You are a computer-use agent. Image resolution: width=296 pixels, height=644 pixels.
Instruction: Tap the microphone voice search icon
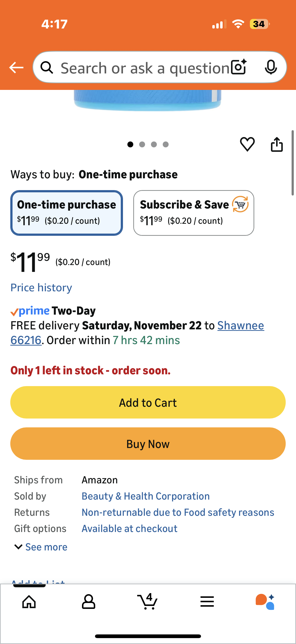(270, 67)
